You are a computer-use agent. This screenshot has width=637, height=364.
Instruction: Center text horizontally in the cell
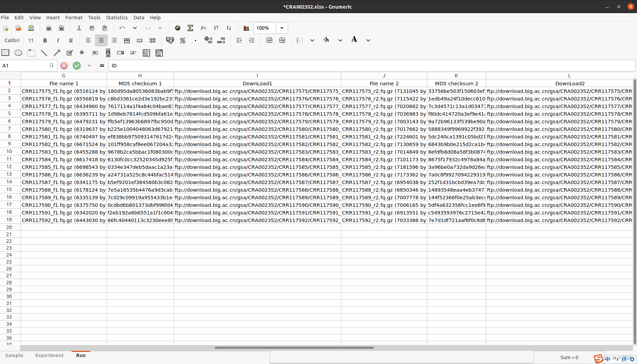[101, 40]
